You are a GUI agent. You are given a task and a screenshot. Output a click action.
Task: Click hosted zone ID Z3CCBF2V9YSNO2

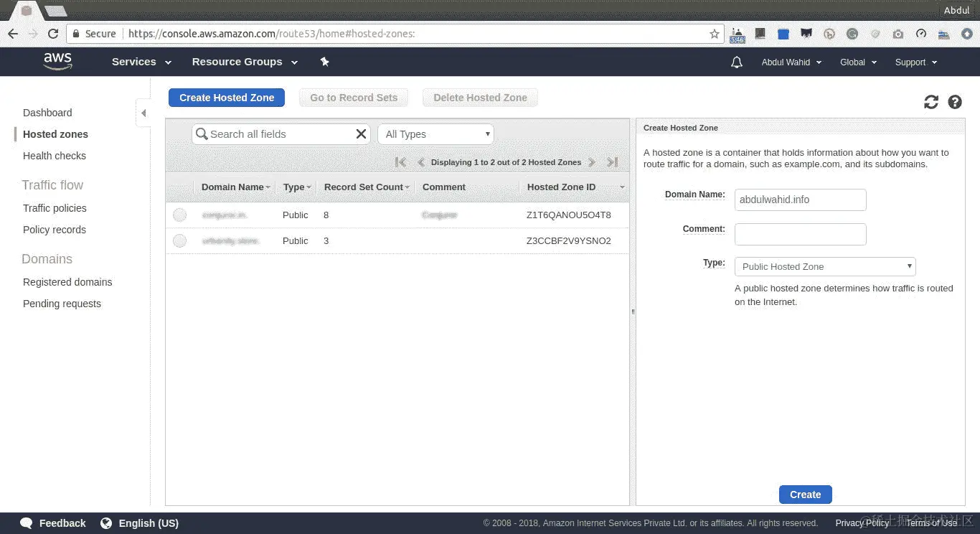point(569,240)
